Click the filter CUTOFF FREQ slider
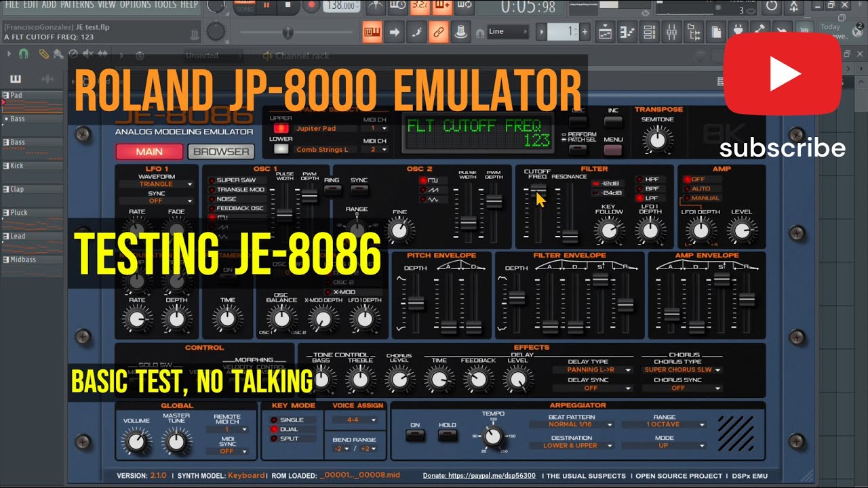The width and height of the screenshot is (868, 488). (x=538, y=190)
